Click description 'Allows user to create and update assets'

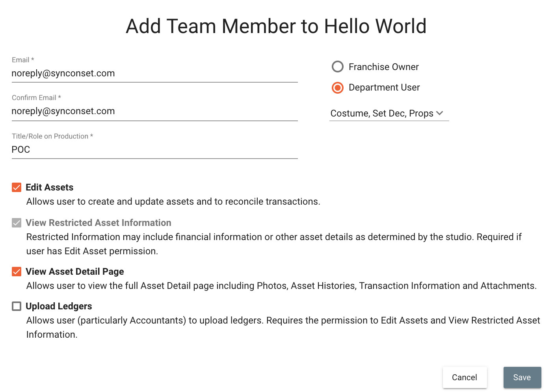pyautogui.click(x=173, y=202)
